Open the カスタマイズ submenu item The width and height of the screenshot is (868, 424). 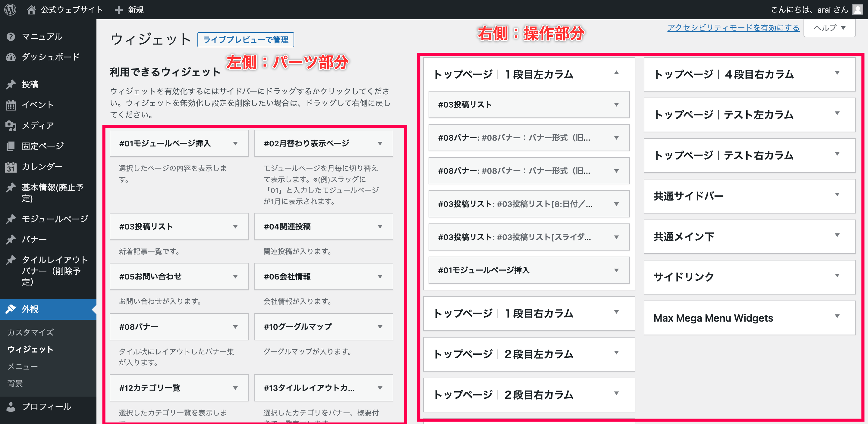click(30, 332)
